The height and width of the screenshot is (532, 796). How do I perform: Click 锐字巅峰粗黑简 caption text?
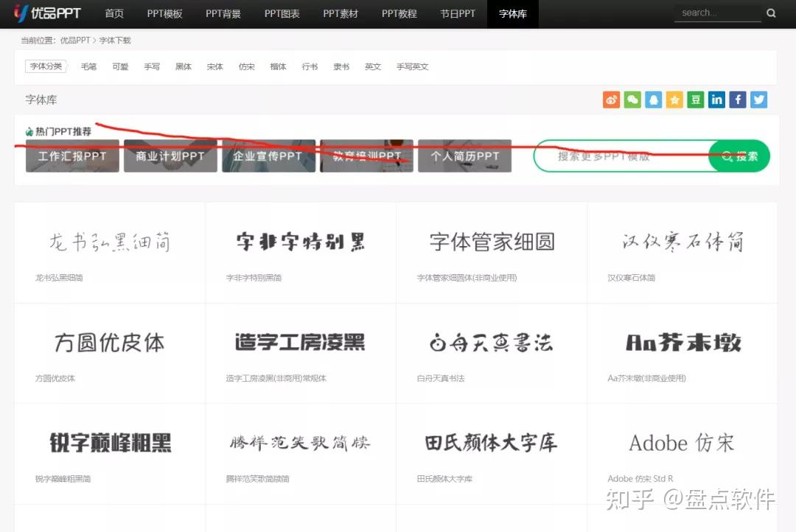[63, 479]
